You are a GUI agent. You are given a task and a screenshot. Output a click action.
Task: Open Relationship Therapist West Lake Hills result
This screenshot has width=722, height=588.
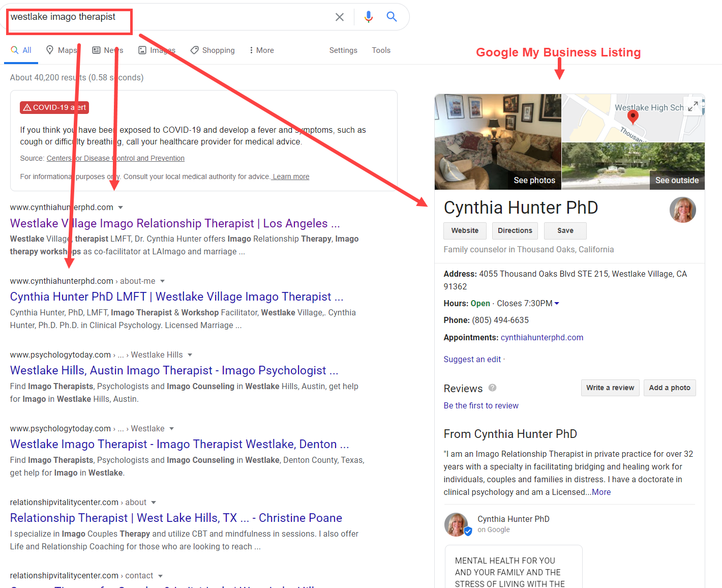pyautogui.click(x=176, y=518)
